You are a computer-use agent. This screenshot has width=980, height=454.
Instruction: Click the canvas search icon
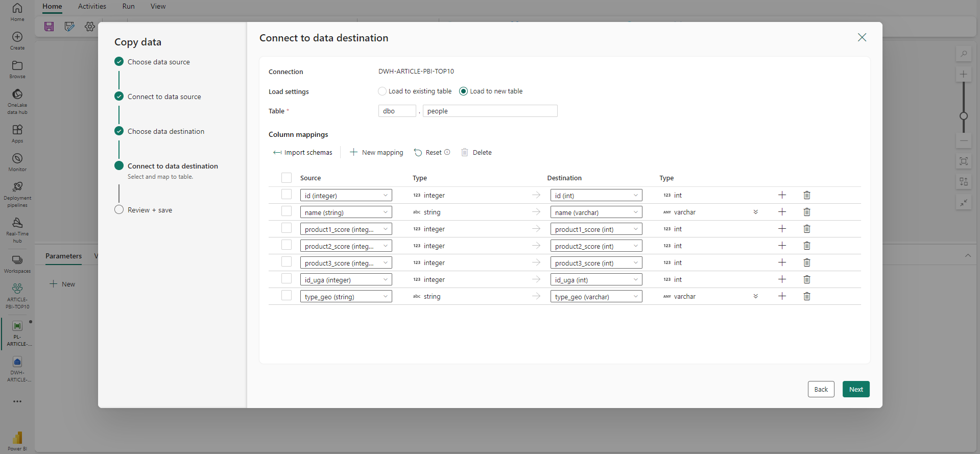964,54
